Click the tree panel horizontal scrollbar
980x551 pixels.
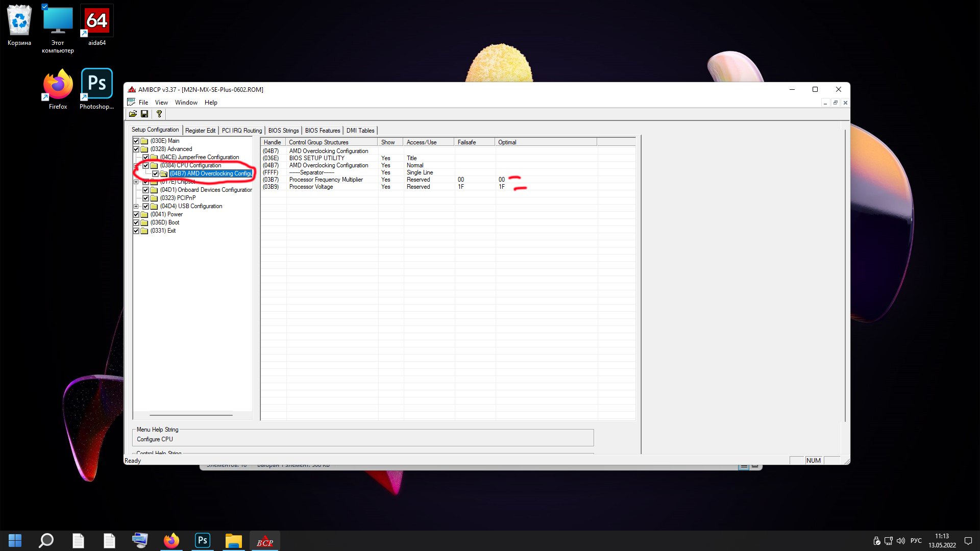191,415
